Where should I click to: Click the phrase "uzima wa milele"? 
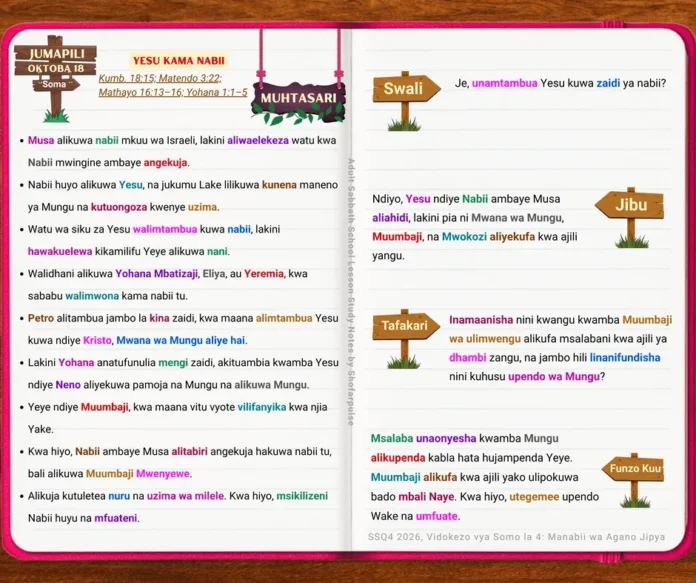(x=186, y=496)
